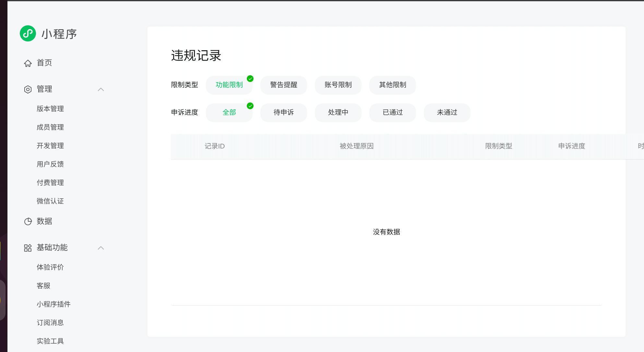This screenshot has height=352, width=644.
Task: Click the green checkmark on 功能限制
Action: click(250, 79)
